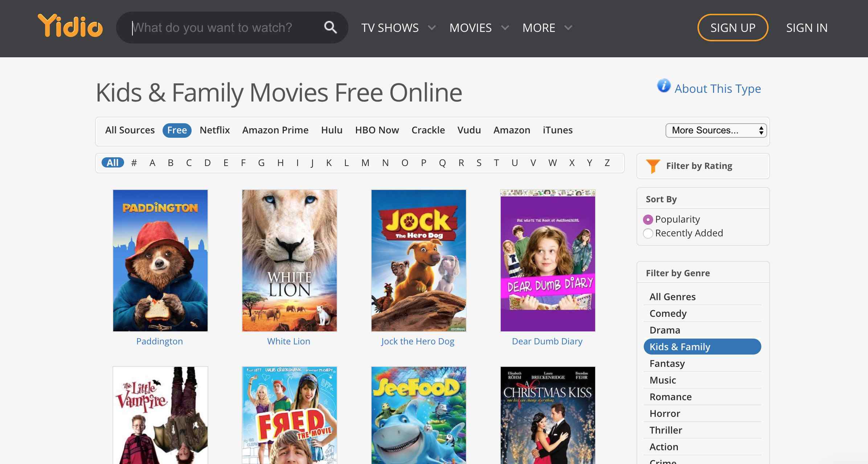Image resolution: width=868 pixels, height=464 pixels.
Task: Open the White Lion poster
Action: [x=290, y=260]
